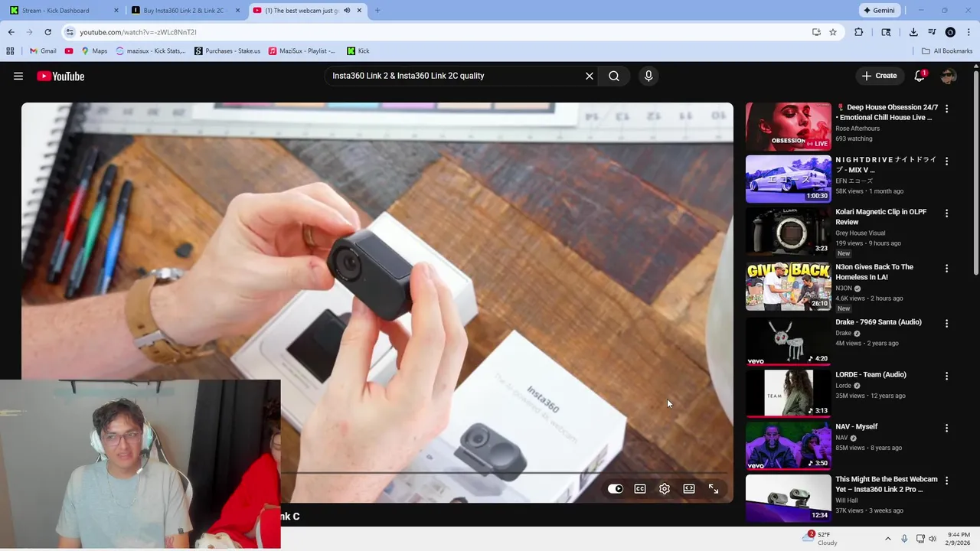
Task: Open Chrome three-dot menu
Action: click(x=969, y=32)
